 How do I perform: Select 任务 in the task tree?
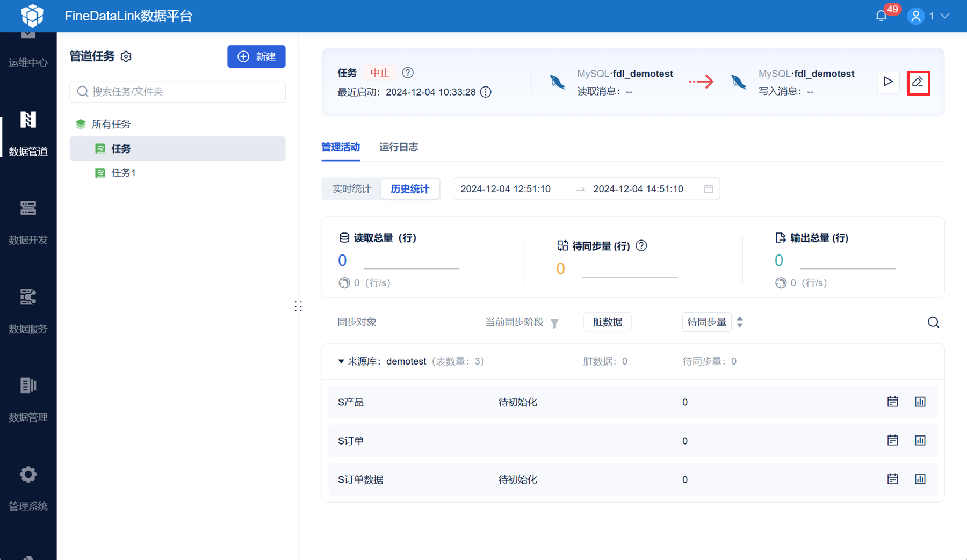coord(177,149)
